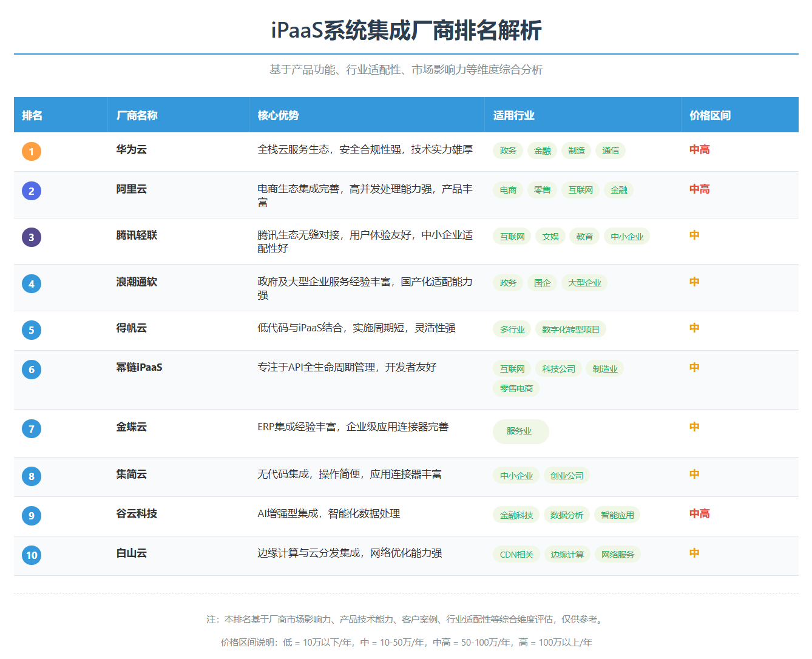Viewport: 812px width, 659px height.
Task: Click the title iPaaS系统集成厂商排名解析
Action: 405,28
